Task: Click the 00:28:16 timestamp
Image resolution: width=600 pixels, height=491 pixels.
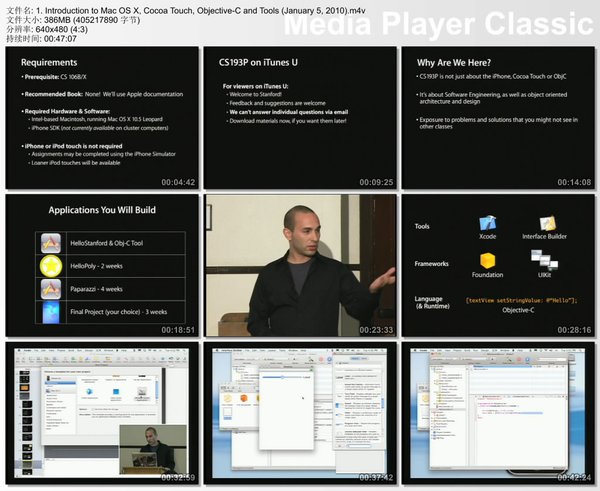Action: pos(574,330)
